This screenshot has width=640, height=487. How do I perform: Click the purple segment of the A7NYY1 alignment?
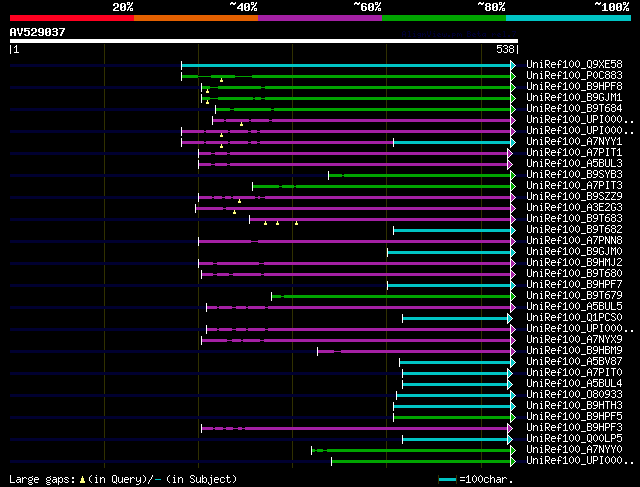pos(288,142)
